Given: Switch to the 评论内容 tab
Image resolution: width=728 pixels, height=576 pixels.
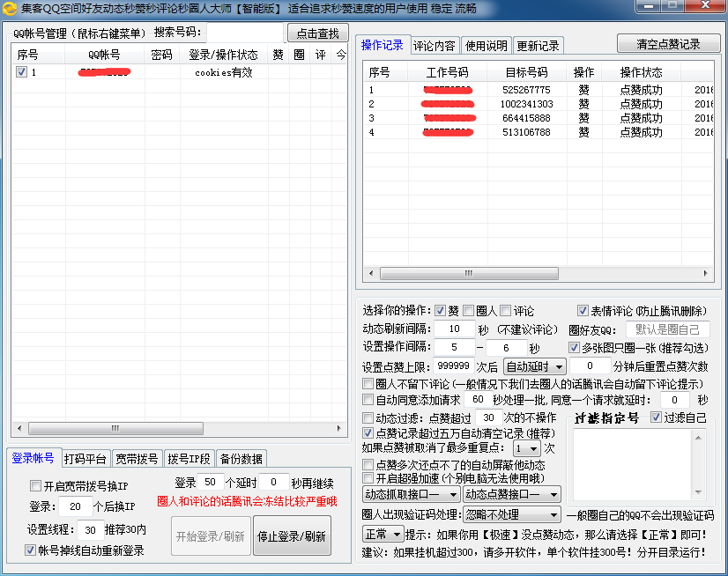Looking at the screenshot, I should pyautogui.click(x=435, y=46).
